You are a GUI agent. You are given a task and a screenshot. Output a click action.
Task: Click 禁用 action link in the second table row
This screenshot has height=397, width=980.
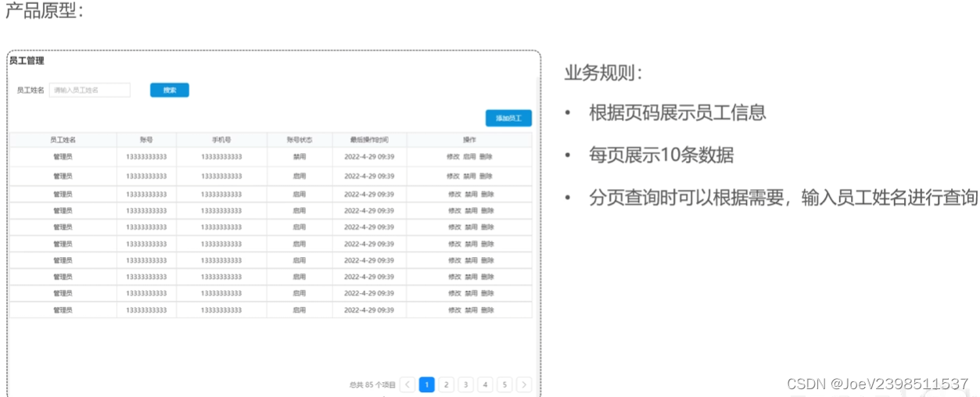point(469,177)
